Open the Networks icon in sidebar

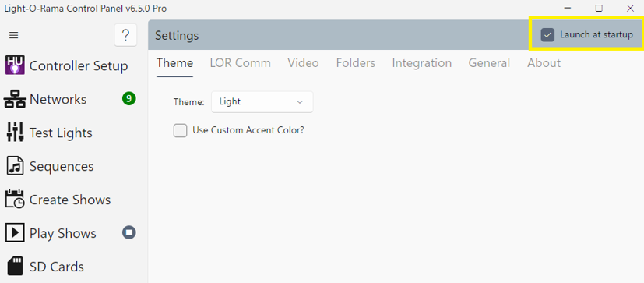(15, 100)
